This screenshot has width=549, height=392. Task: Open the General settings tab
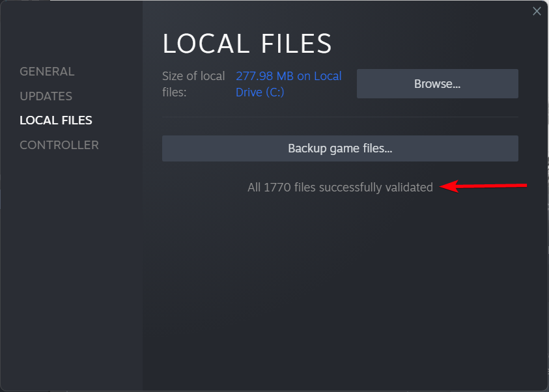47,72
